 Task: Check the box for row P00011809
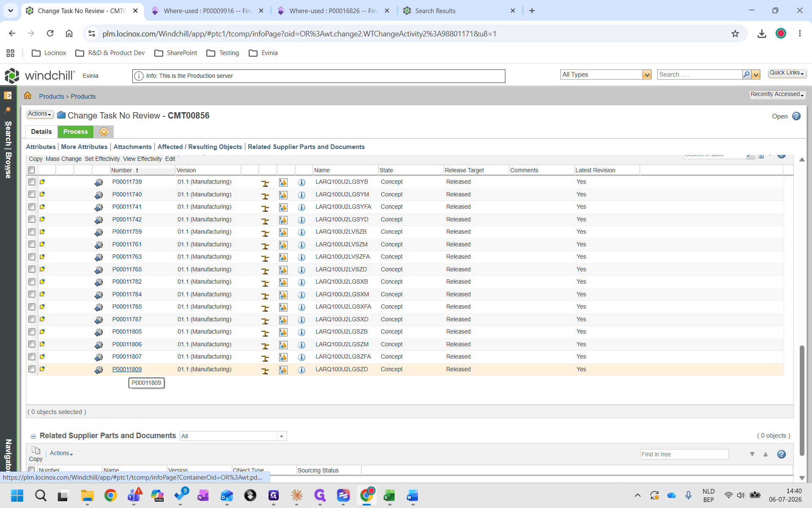click(32, 369)
